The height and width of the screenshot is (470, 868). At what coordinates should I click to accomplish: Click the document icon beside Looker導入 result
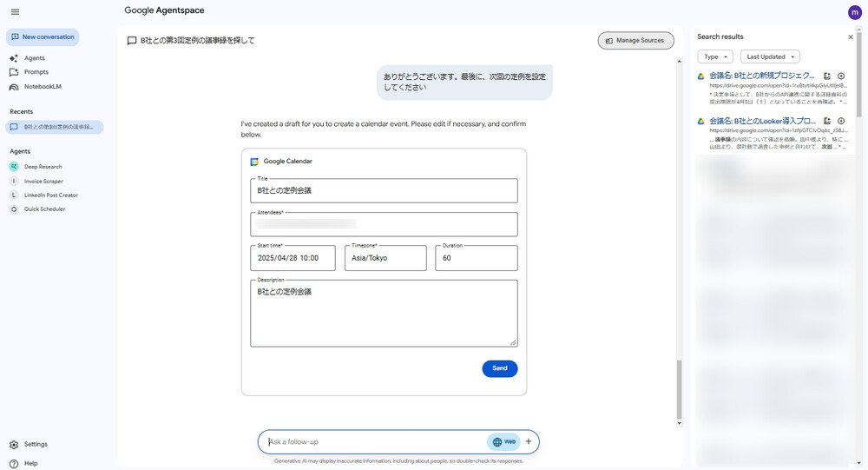[x=827, y=121]
